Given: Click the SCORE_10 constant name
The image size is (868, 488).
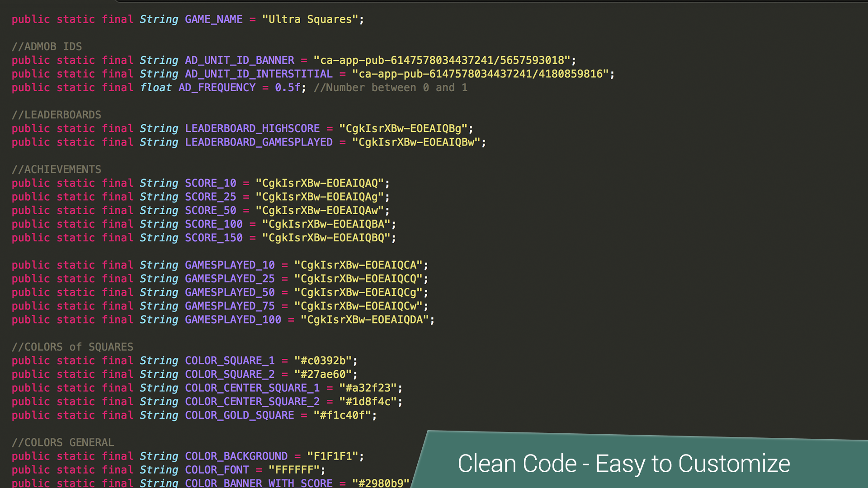Looking at the screenshot, I should (210, 183).
